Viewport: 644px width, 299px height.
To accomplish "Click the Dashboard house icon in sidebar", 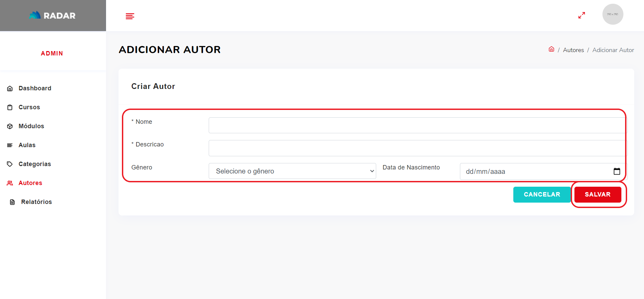I will (x=10, y=89).
